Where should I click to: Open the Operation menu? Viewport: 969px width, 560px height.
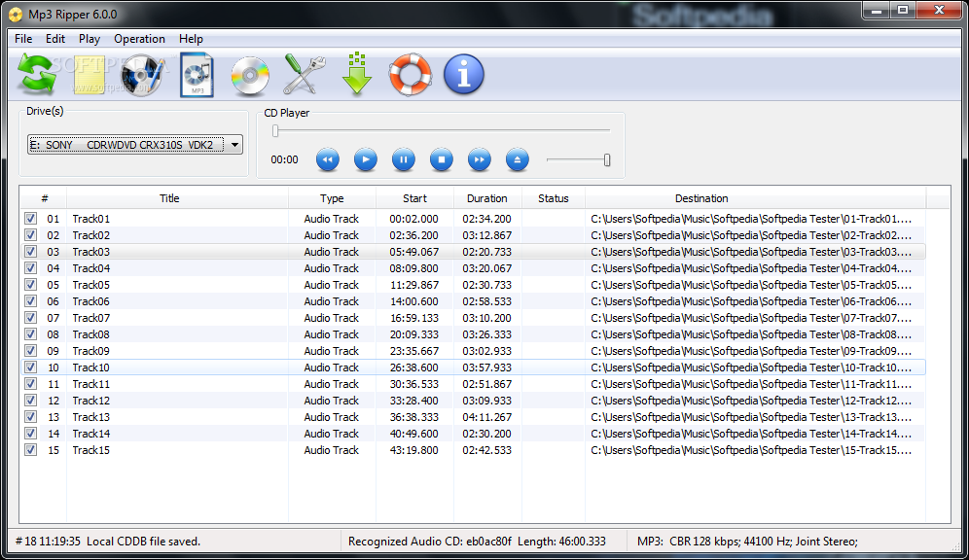point(139,39)
